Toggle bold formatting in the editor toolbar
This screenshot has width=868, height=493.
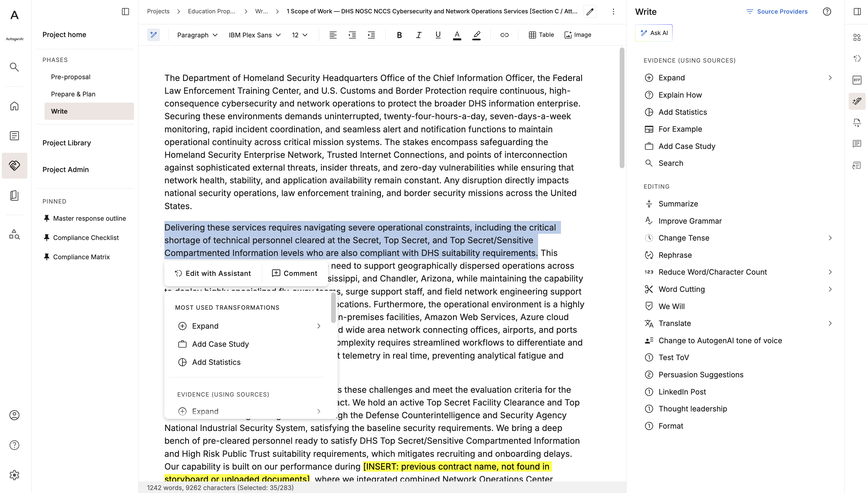(399, 35)
